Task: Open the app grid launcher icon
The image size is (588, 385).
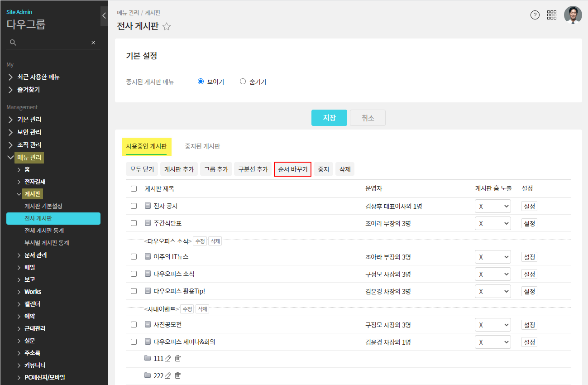Action: click(x=552, y=15)
